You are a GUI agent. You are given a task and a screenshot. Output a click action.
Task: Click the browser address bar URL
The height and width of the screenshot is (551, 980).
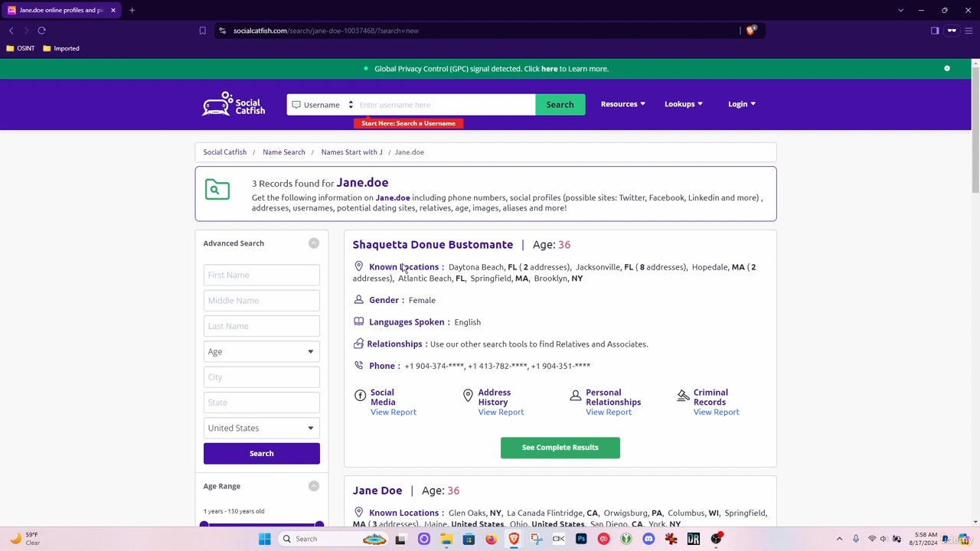coord(326,31)
